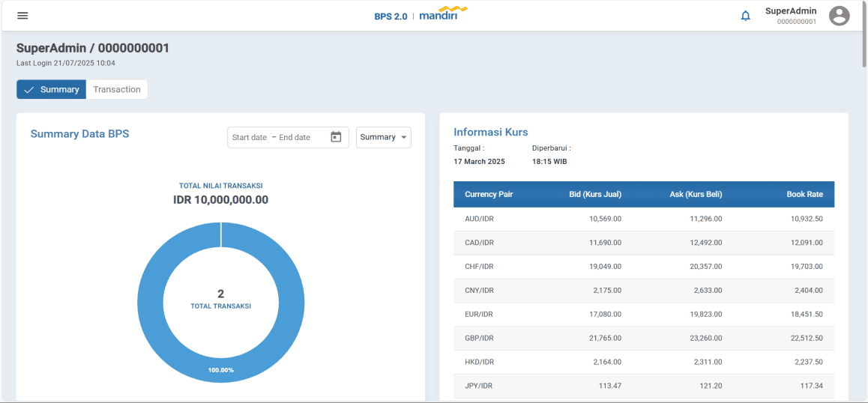Click book rate 2,404.00

point(809,290)
